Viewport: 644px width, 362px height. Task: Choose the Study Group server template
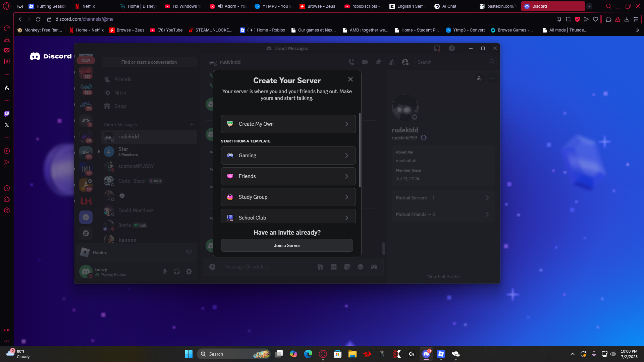pos(288,197)
